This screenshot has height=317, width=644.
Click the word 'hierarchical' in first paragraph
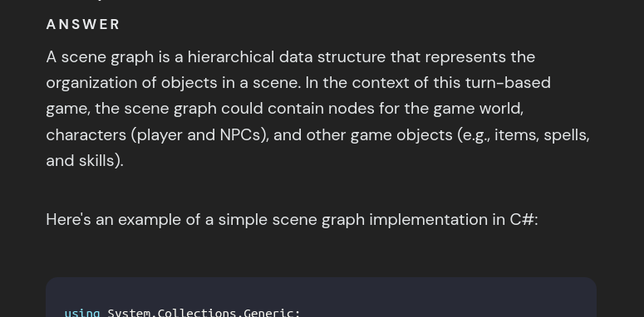point(231,57)
